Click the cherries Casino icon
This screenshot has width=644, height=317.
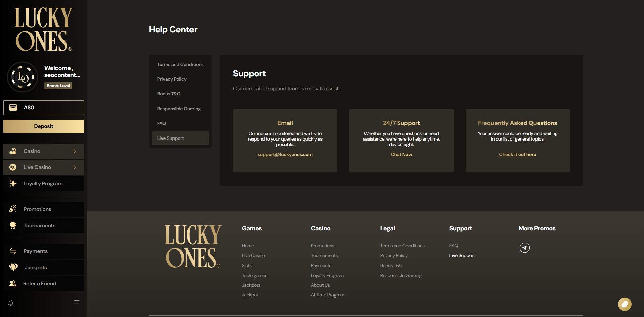(13, 151)
